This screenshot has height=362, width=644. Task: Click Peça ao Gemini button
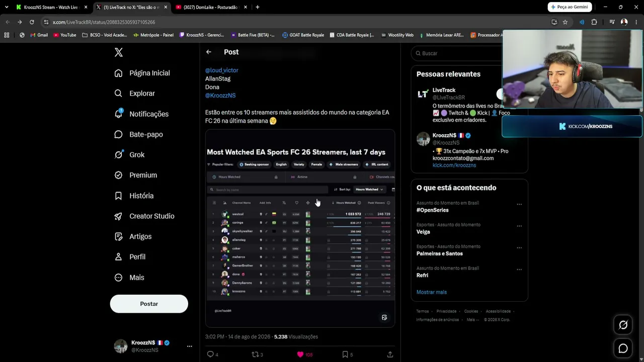pyautogui.click(x=570, y=7)
